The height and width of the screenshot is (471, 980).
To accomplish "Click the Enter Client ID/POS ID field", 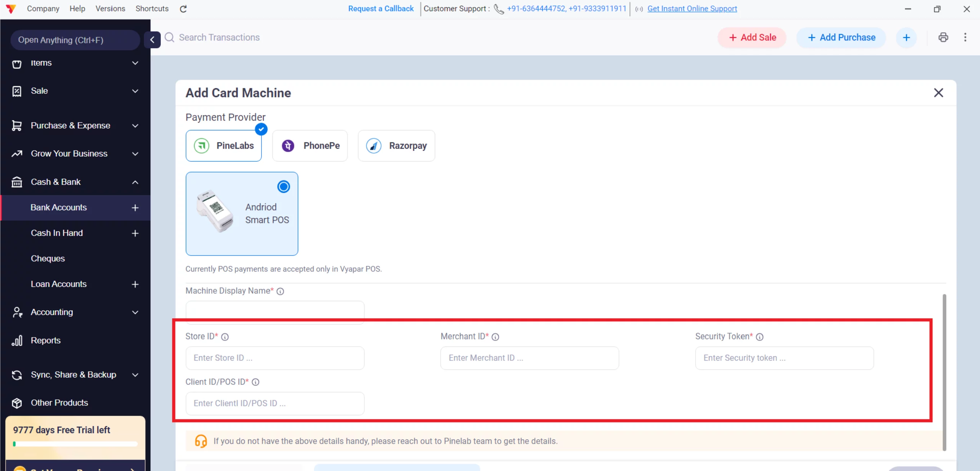I will click(x=275, y=404).
